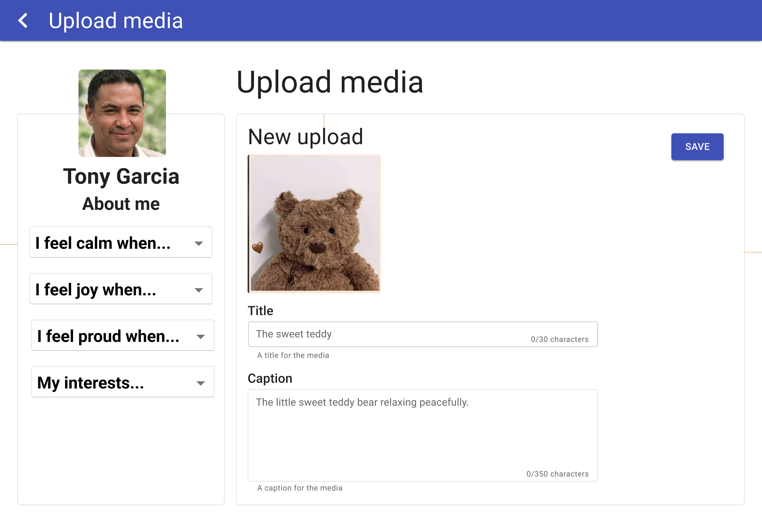This screenshot has height=532, width=762.
Task: Expand the 'I feel proud when...' dropdown
Action: pos(123,335)
